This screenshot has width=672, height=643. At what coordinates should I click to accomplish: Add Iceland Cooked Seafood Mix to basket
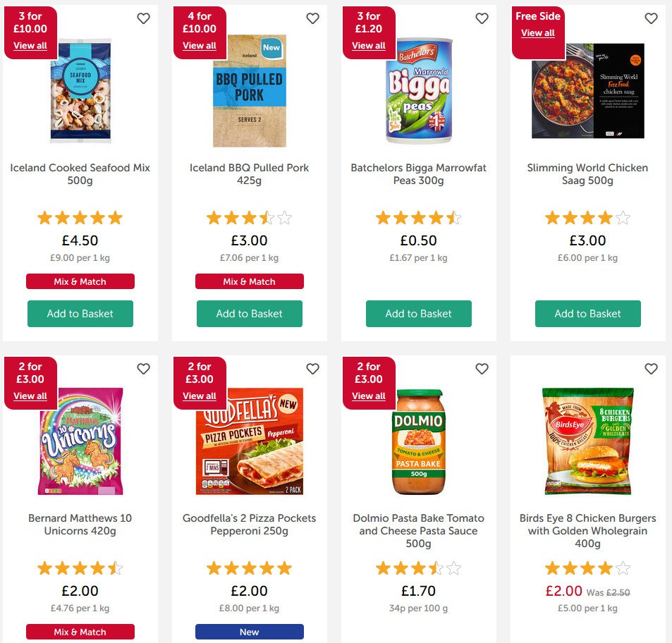coord(80,314)
